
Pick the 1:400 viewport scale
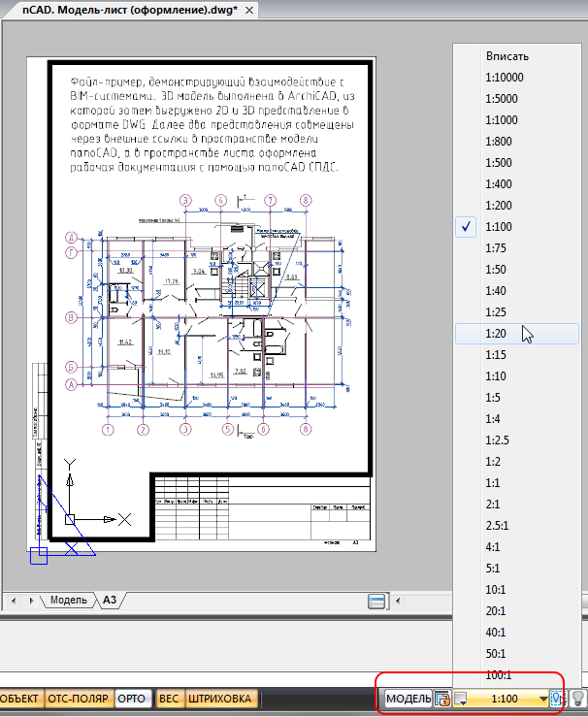click(516, 184)
